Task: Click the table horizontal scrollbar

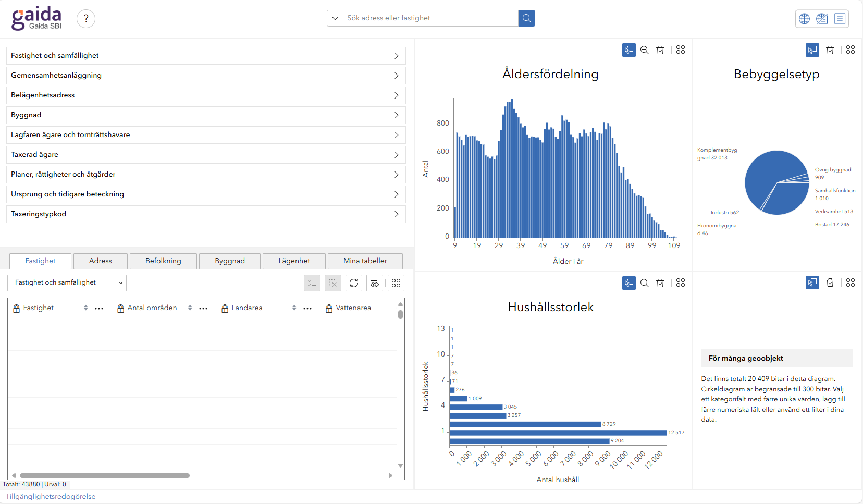Action: (104, 475)
